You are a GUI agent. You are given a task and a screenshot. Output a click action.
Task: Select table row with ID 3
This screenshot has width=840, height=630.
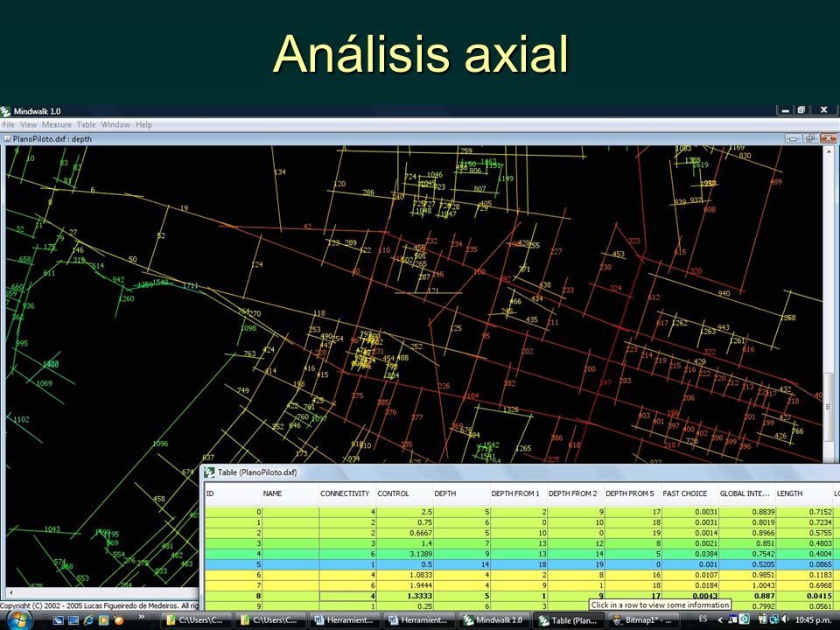[521, 543]
